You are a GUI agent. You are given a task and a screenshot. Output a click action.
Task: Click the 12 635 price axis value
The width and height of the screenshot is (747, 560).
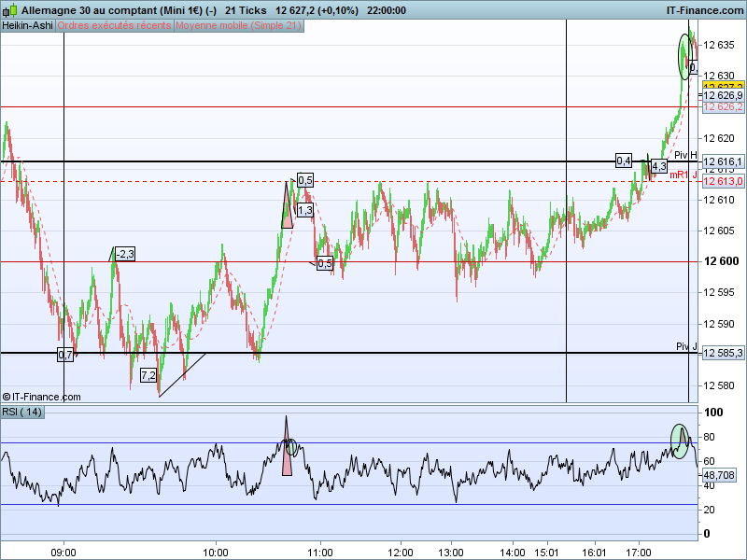pos(719,45)
